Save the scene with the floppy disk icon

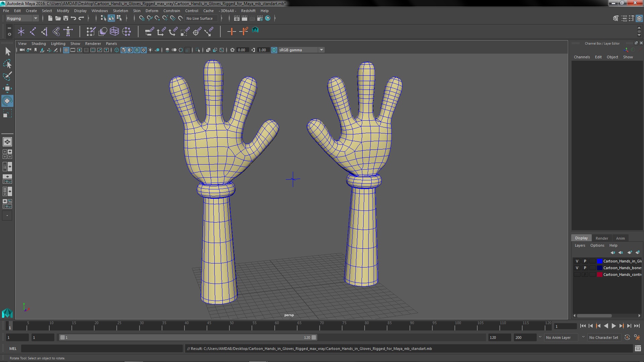coord(66,18)
